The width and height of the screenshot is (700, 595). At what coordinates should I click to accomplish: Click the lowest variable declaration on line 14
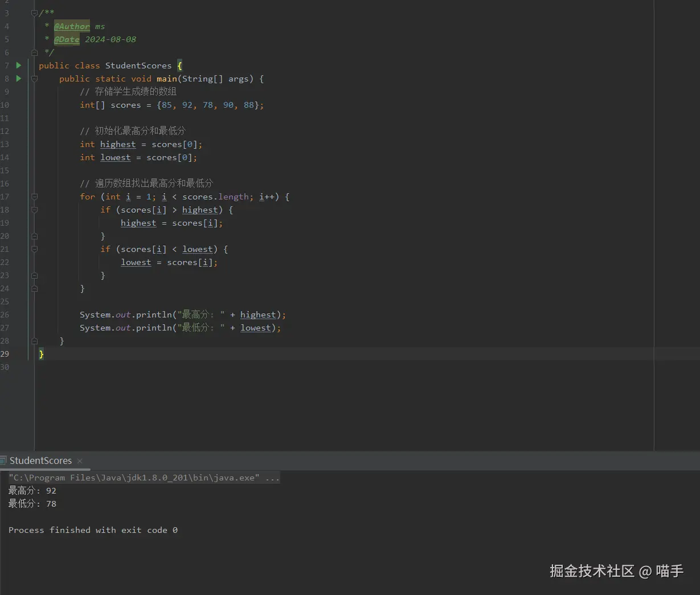point(116,157)
